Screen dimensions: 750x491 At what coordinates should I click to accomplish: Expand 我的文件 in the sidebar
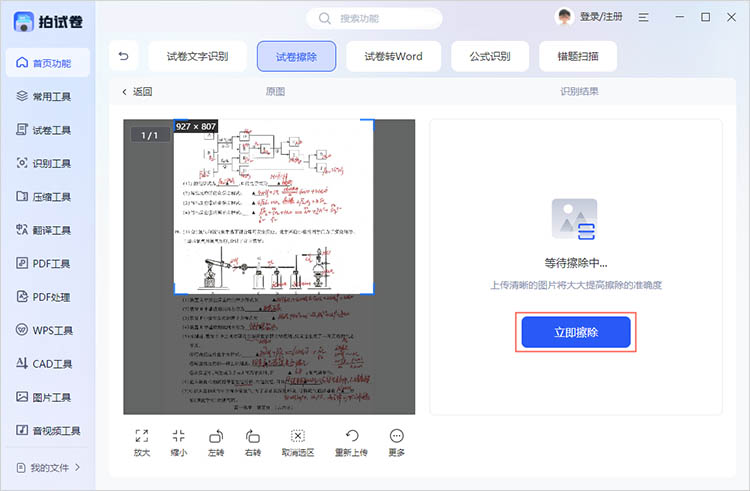click(x=48, y=467)
